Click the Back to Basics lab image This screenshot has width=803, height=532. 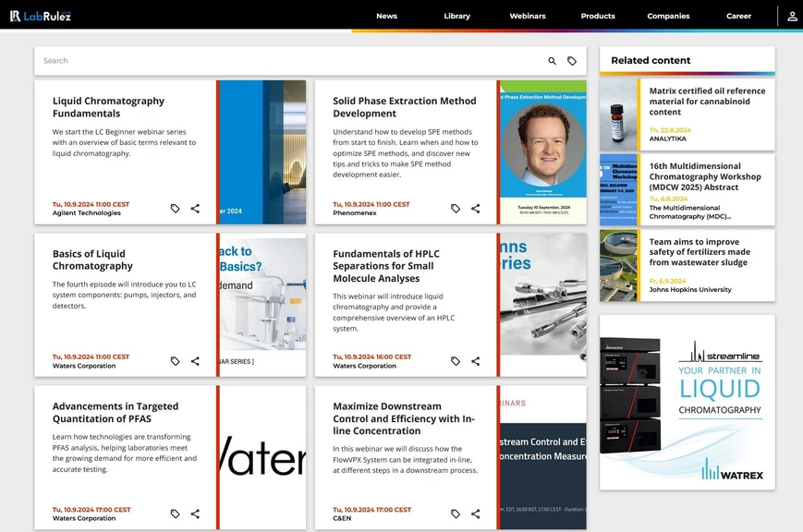click(262, 305)
